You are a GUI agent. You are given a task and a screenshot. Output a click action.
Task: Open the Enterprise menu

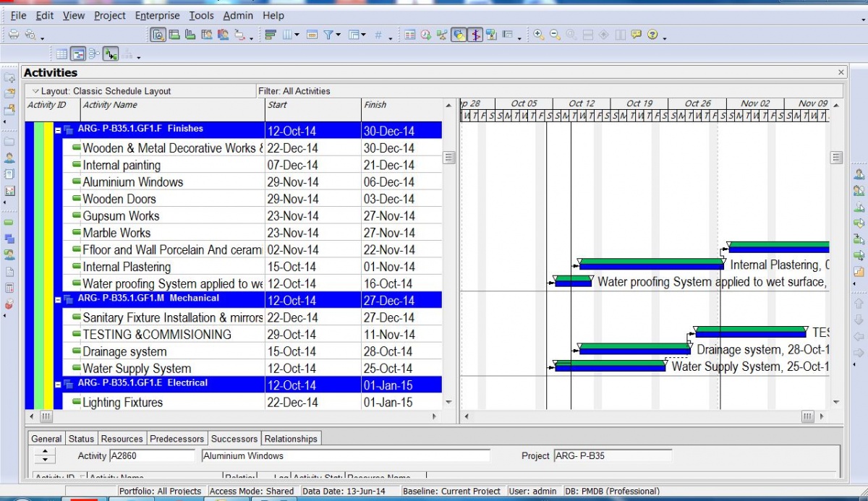tap(157, 15)
